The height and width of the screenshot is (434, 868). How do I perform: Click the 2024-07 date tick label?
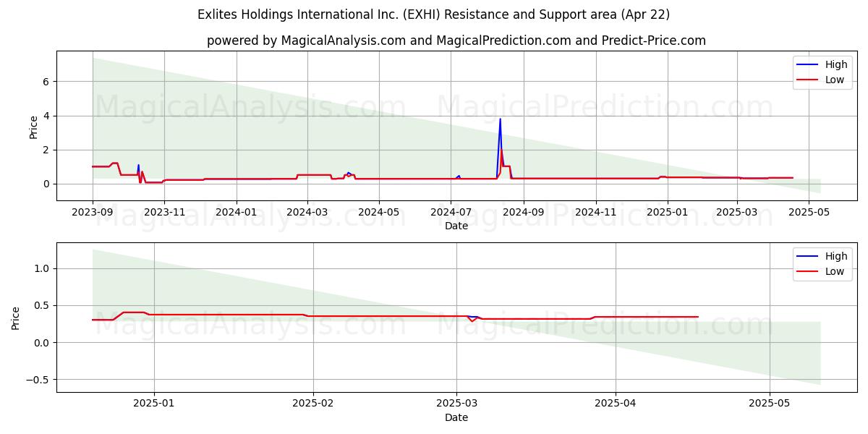click(x=451, y=212)
